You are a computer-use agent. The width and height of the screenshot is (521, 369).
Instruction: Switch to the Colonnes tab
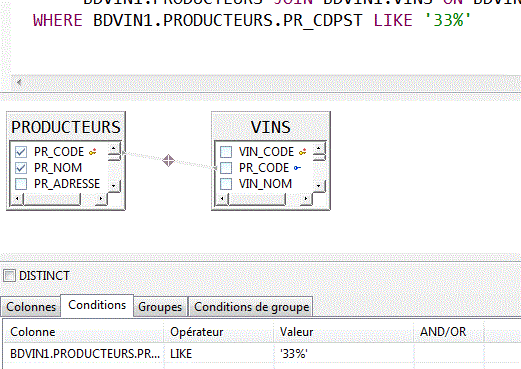[x=31, y=307]
